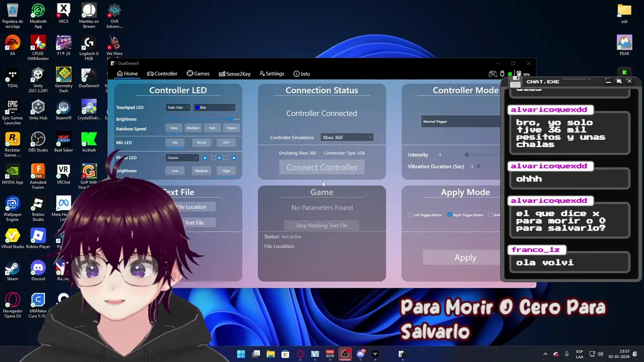Open the Controller tab in DualSenseX

click(x=162, y=73)
